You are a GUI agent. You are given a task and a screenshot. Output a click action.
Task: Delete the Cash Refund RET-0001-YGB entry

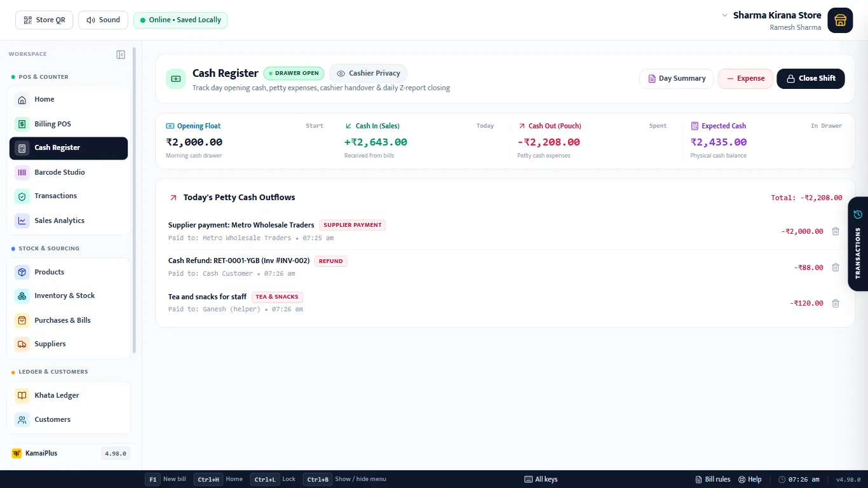[x=836, y=268]
